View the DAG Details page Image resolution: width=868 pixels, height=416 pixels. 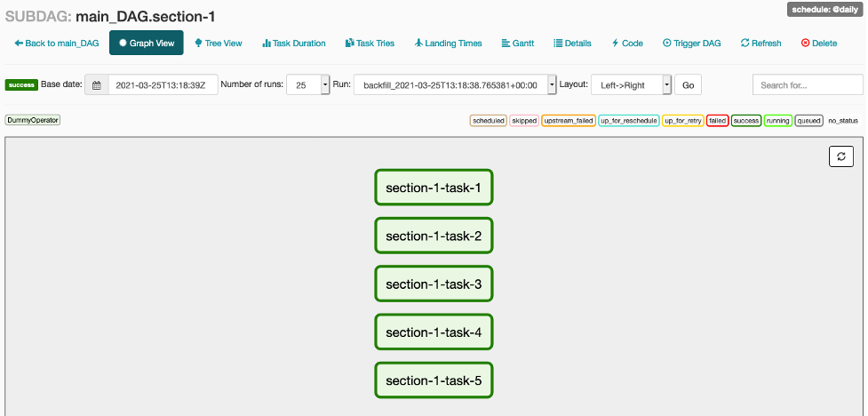[x=572, y=43]
